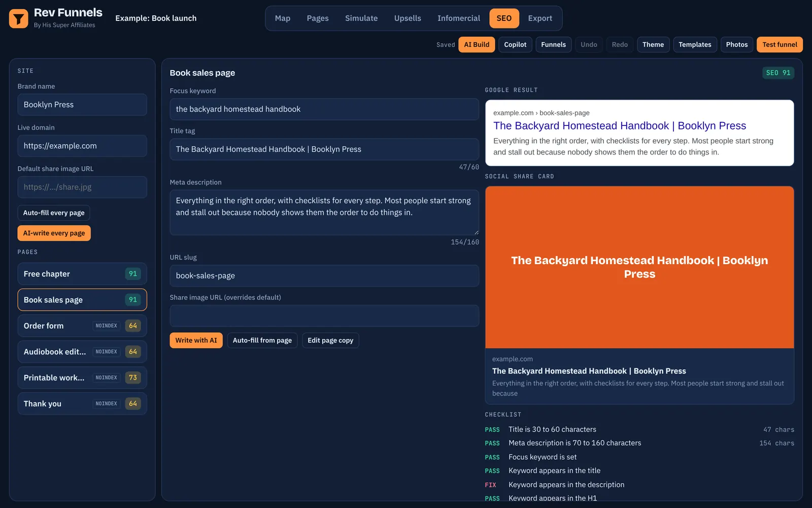Viewport: 812px width, 508px height.
Task: Click the AI Build button
Action: 477,45
